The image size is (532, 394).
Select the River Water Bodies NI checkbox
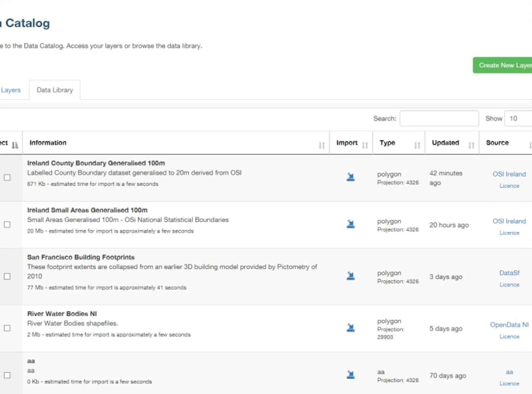7,328
